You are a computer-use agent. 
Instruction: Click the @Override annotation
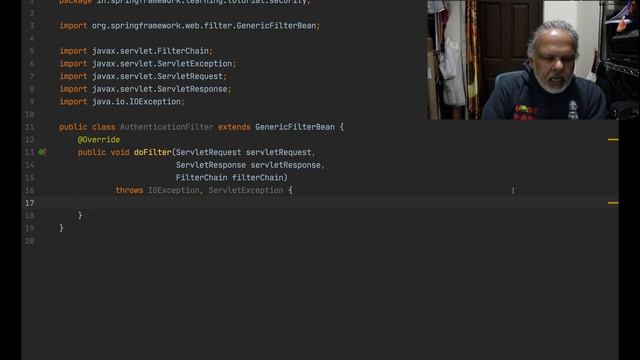(99, 140)
